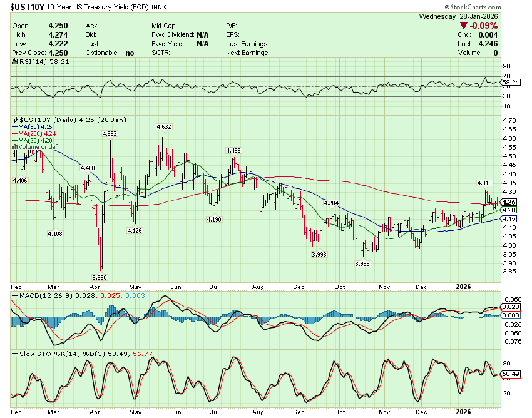Viewport: 532px width, 418px height.
Task: Click the red down-triangle change indicator
Action: [464, 26]
